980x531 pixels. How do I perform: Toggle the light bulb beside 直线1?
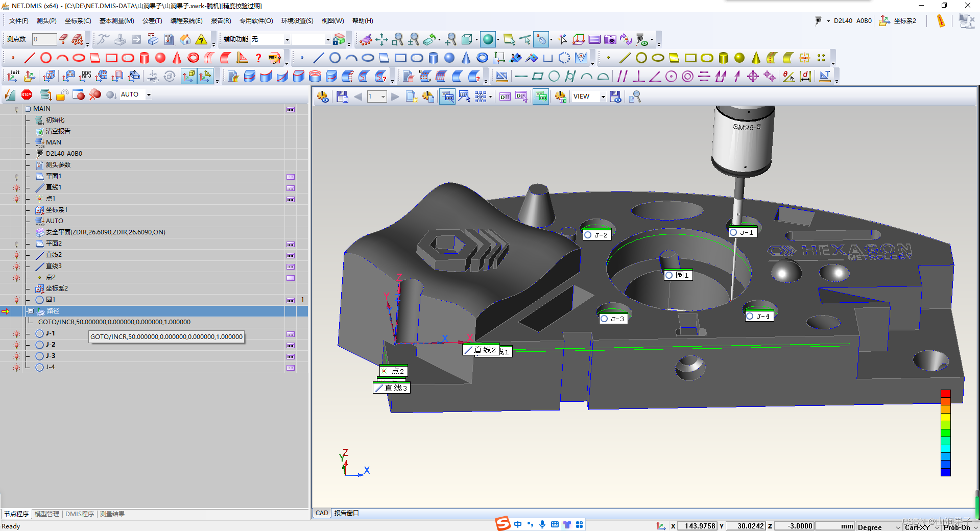[16, 188]
